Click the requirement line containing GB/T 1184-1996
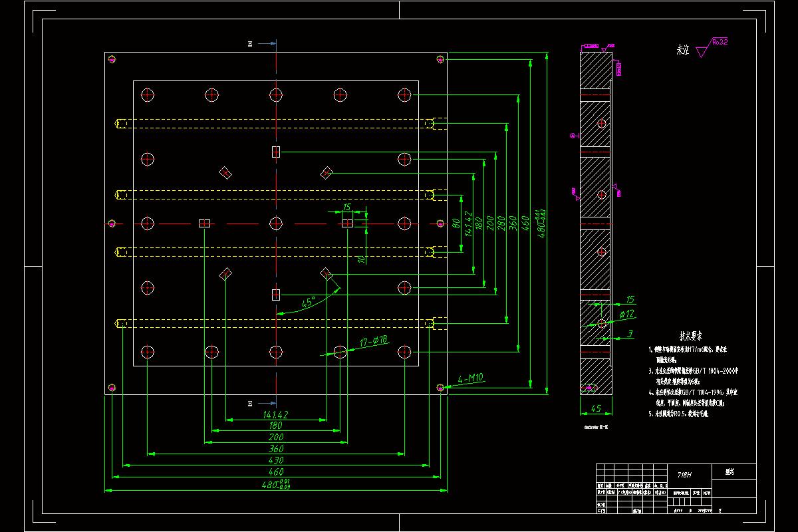Viewport: 798px width, 532px height. 692,392
